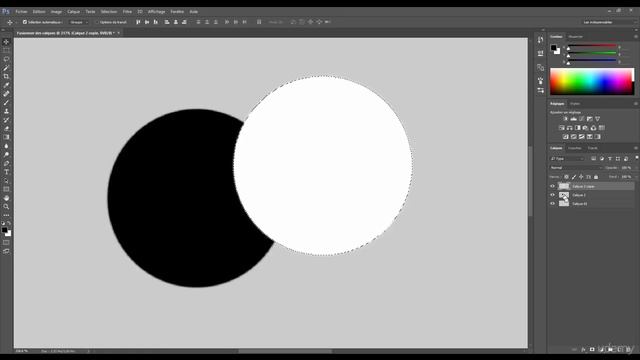Select the Lasso tool
This screenshot has width=640, height=360.
tap(6, 59)
